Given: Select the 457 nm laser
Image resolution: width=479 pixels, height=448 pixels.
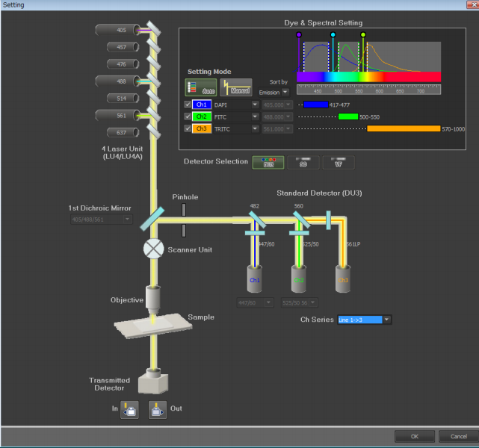Looking at the screenshot, I should point(123,47).
